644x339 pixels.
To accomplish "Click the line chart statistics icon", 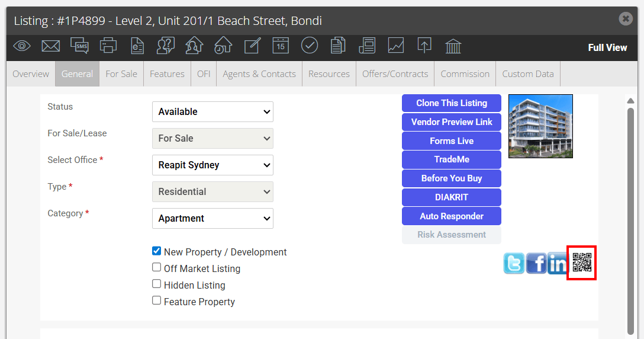I will pos(396,46).
